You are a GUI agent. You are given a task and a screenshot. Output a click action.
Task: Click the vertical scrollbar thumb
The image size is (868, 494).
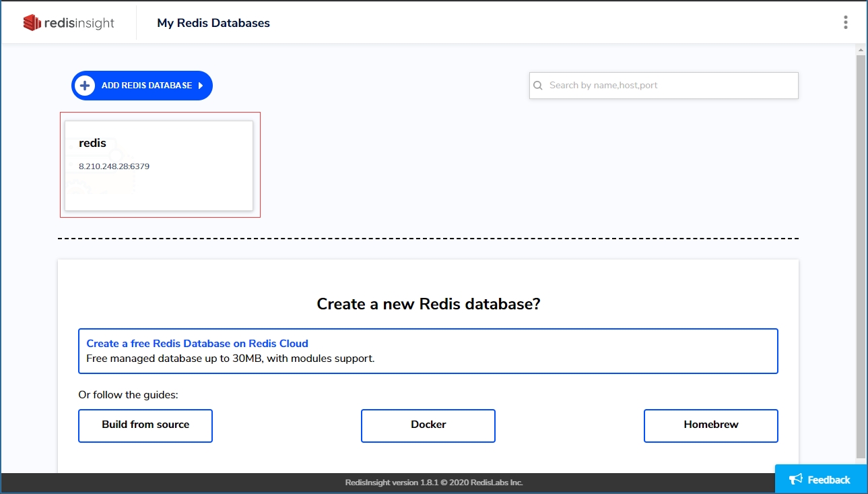tap(861, 256)
